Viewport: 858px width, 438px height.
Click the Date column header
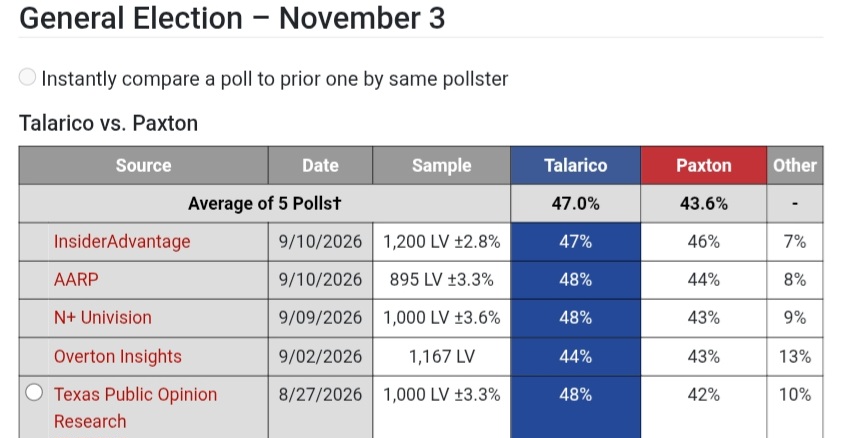(x=320, y=165)
